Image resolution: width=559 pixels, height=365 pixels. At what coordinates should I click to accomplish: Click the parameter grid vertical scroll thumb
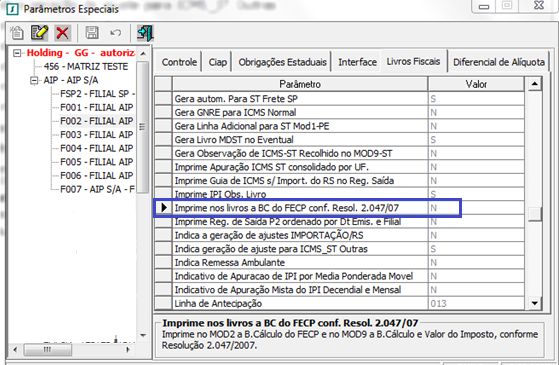(x=534, y=214)
